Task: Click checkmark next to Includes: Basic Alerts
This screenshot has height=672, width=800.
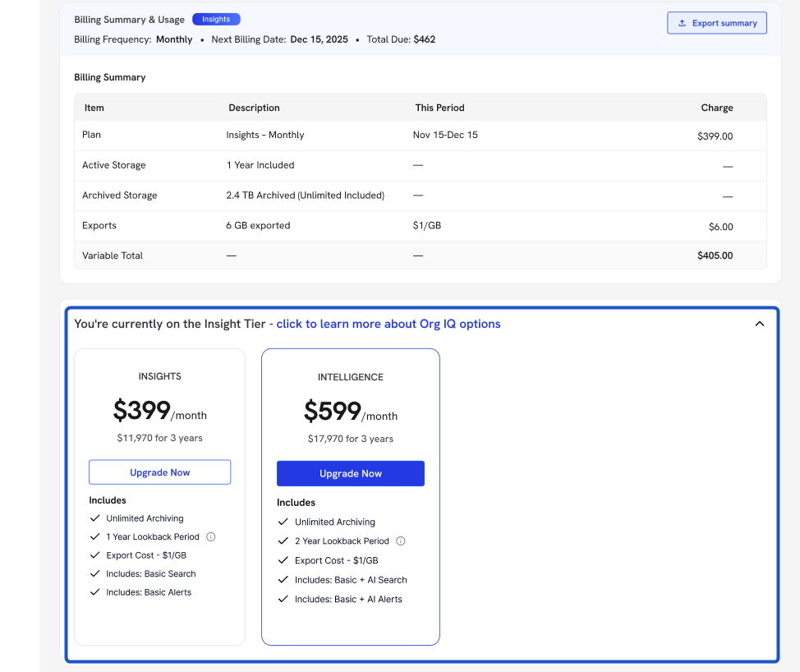Action: [94, 592]
